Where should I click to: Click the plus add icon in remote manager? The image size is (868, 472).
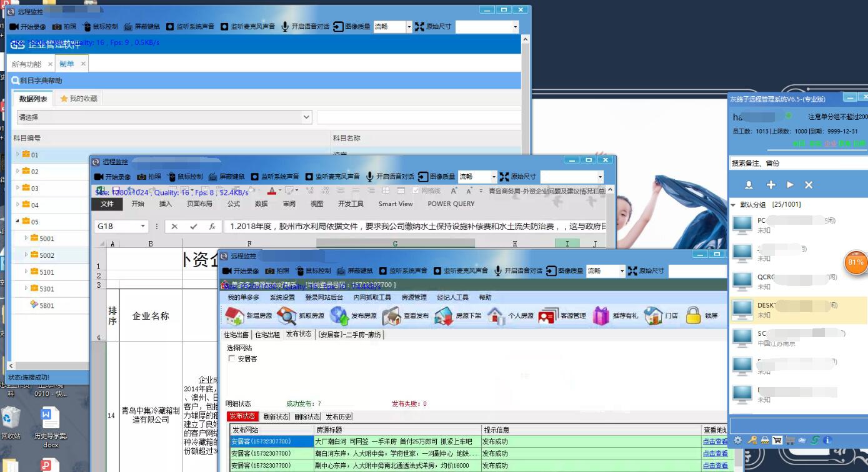pos(771,185)
